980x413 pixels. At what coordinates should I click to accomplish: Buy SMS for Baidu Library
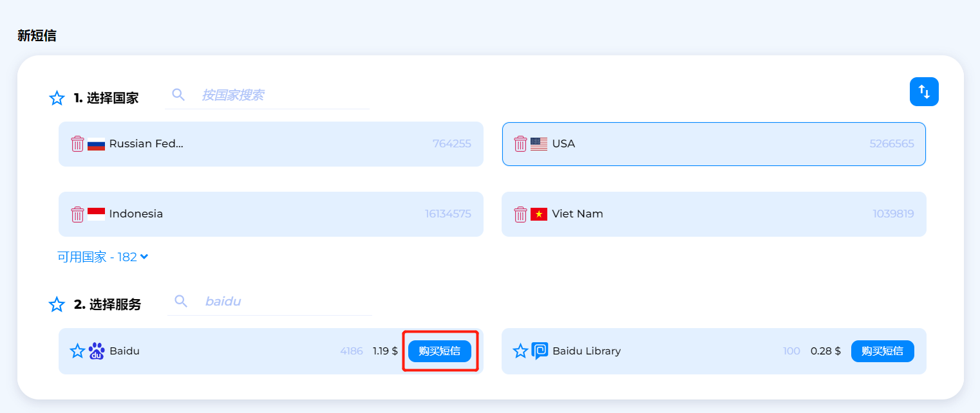[x=883, y=351]
